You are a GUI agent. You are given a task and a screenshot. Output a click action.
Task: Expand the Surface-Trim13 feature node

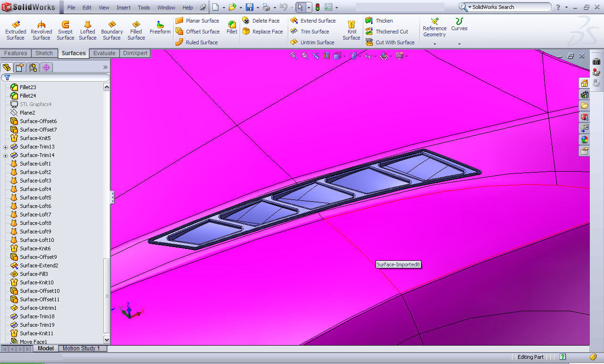[6, 147]
